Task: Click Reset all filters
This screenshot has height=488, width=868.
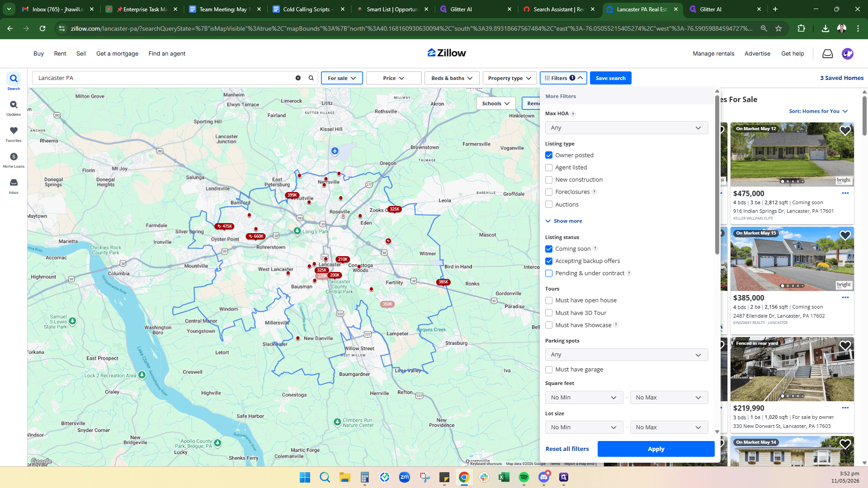Action: pos(567,449)
